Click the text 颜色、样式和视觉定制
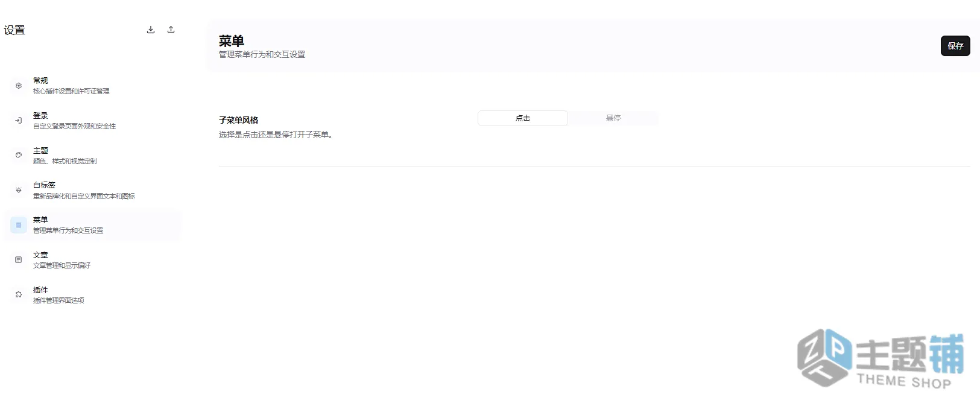This screenshot has width=980, height=406. point(65,161)
